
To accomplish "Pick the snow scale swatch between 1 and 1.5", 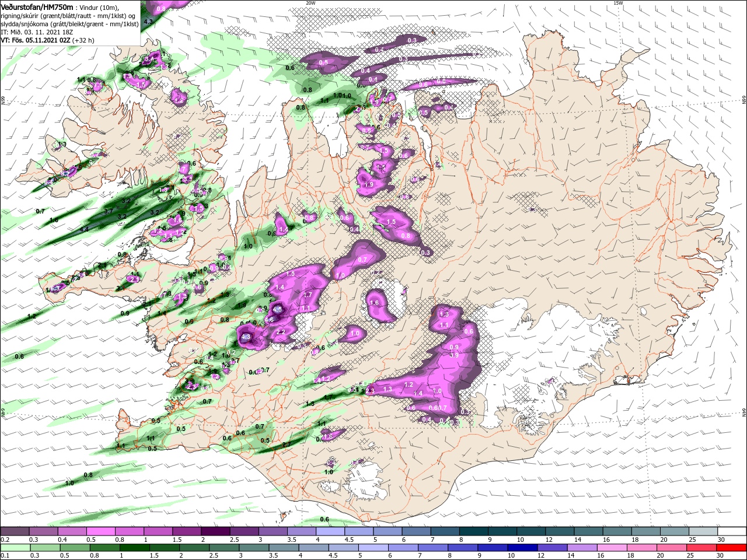I will [158, 531].
